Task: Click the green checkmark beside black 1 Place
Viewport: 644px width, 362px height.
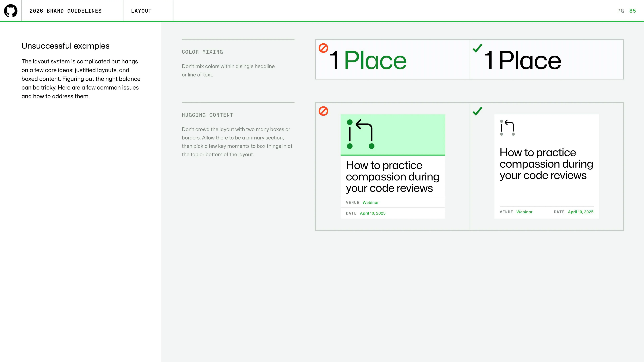Action: tap(478, 48)
